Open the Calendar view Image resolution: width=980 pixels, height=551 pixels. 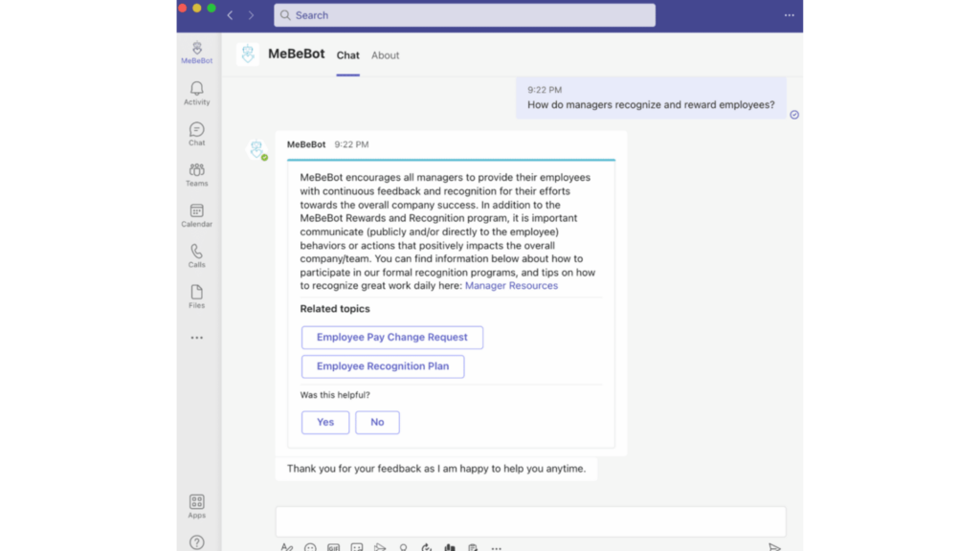tap(197, 215)
